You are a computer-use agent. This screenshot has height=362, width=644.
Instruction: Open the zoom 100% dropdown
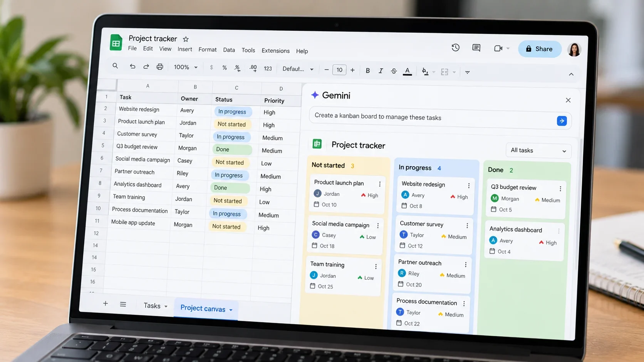tap(186, 67)
